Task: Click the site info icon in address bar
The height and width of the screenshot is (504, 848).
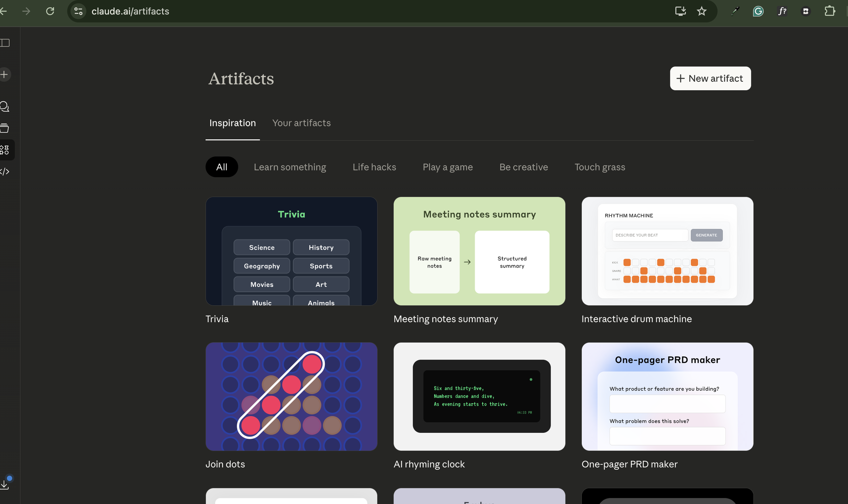Action: click(78, 11)
